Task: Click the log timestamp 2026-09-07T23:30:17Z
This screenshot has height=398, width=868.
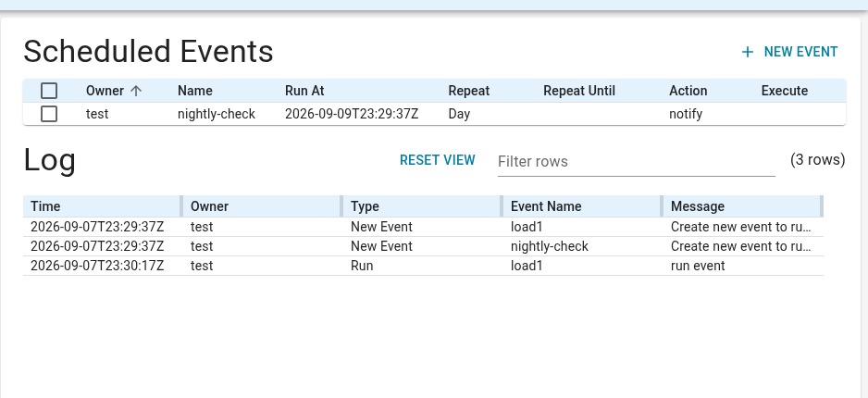Action: point(97,266)
